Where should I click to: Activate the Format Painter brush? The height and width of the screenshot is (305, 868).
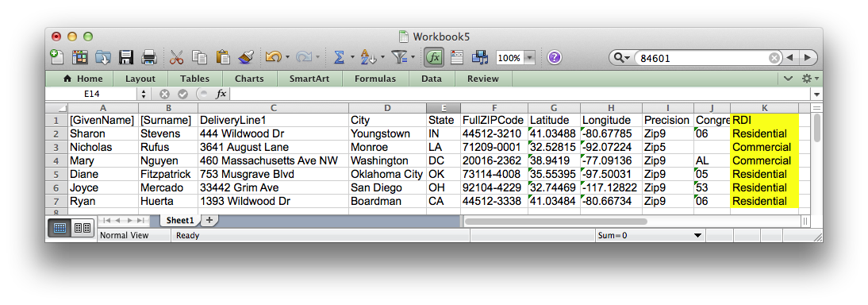click(246, 57)
